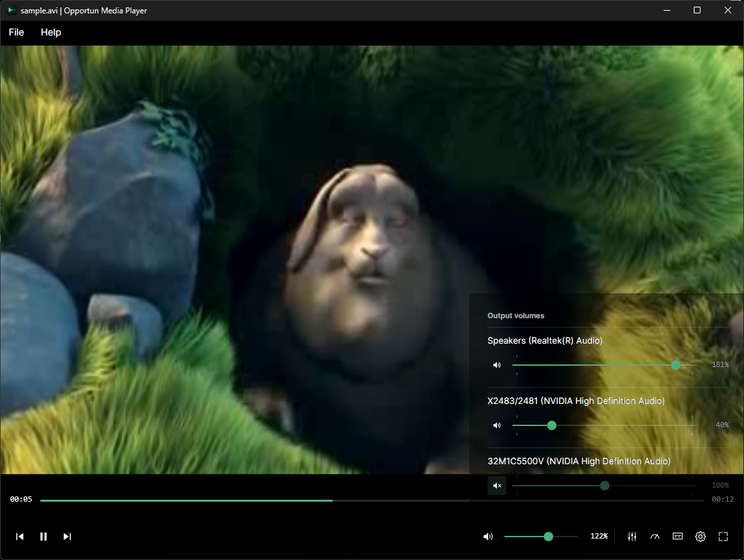The image size is (744, 560).
Task: Click the 40% X2483/2481 volume value
Action: (722, 425)
